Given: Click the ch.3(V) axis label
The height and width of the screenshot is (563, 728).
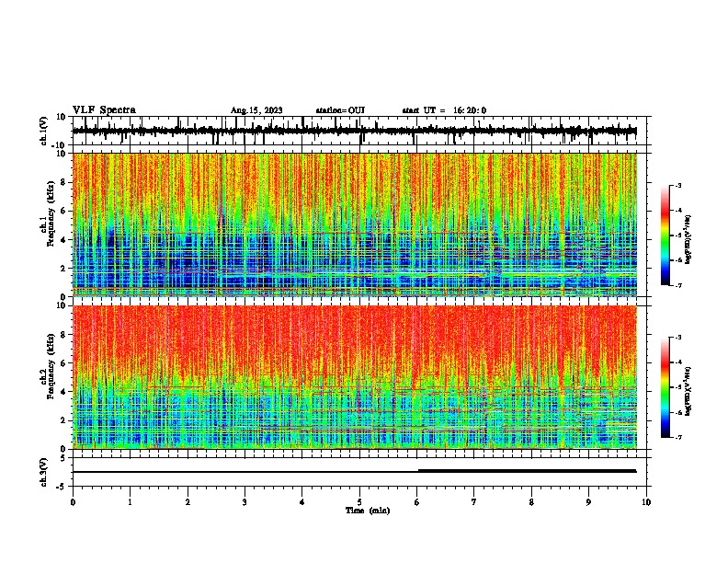Looking at the screenshot, I should pyautogui.click(x=44, y=472).
